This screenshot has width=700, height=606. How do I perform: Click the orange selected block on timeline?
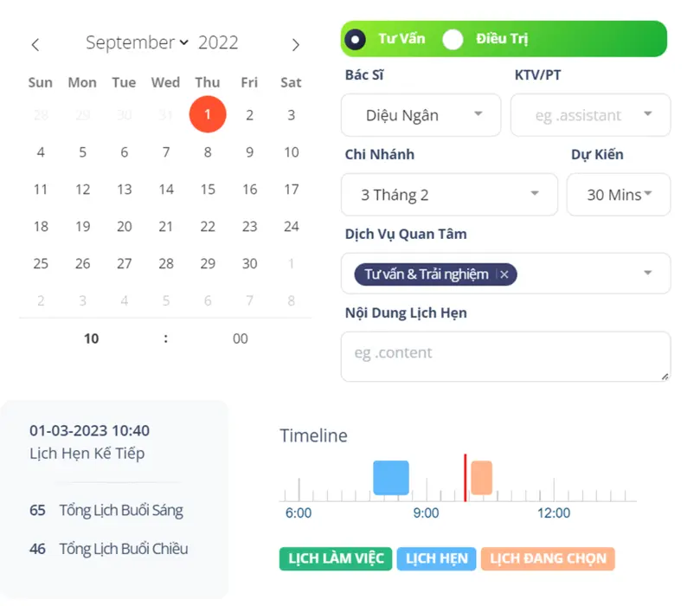coord(481,478)
